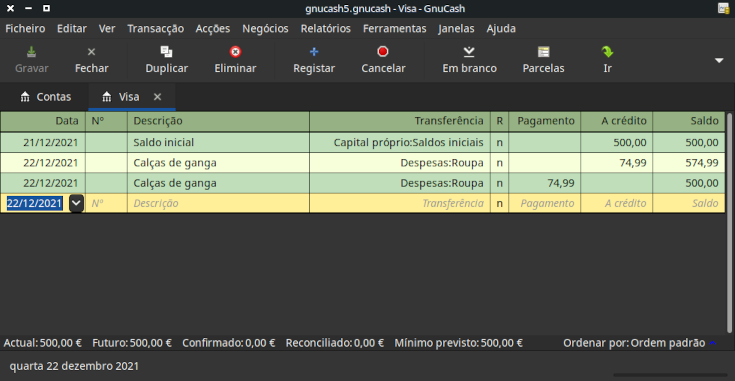Jump to the blank transaction (Em branco)
This screenshot has width=735, height=381.
[469, 60]
